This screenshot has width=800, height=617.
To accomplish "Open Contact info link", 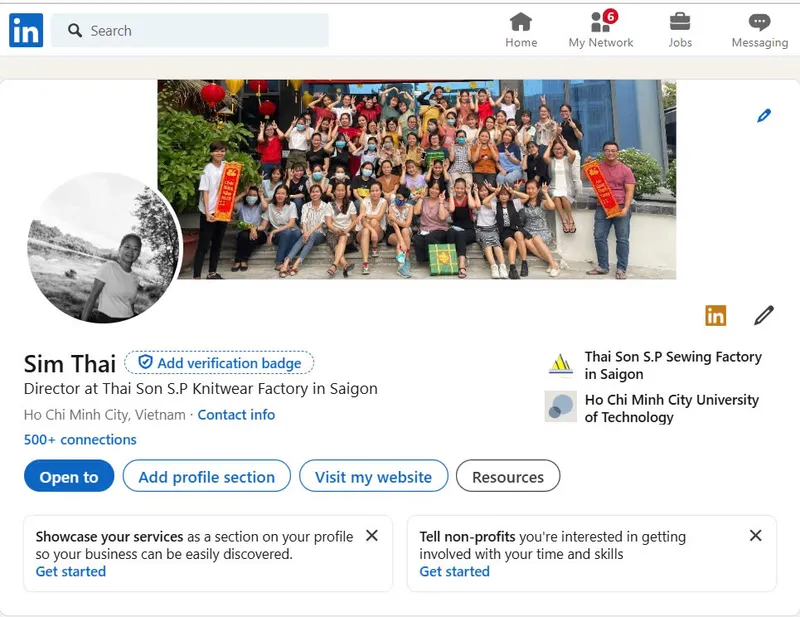I will coord(236,415).
